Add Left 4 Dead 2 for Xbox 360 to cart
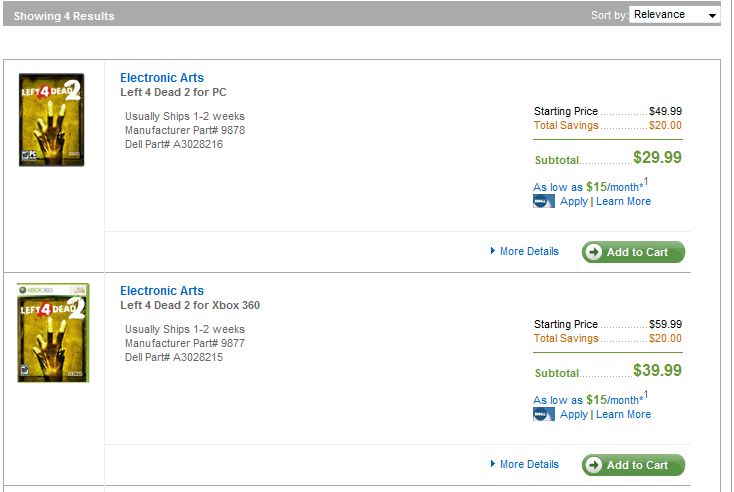734x492 pixels. [634, 465]
